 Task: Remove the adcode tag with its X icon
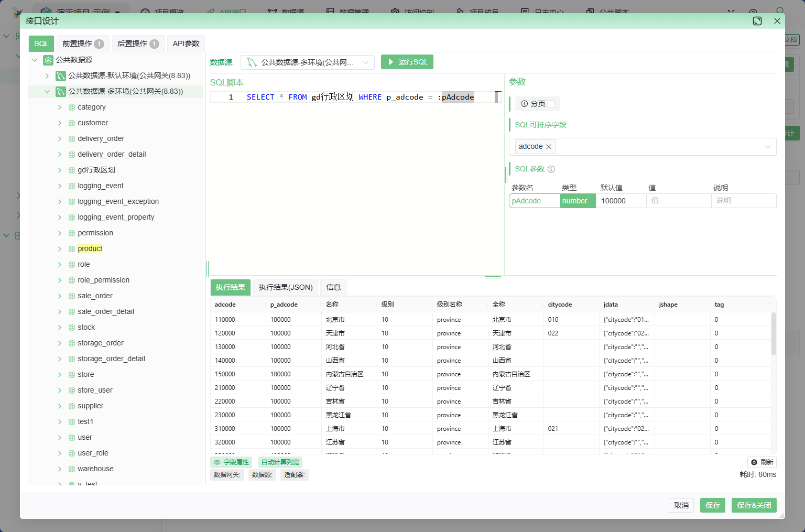[x=549, y=147]
